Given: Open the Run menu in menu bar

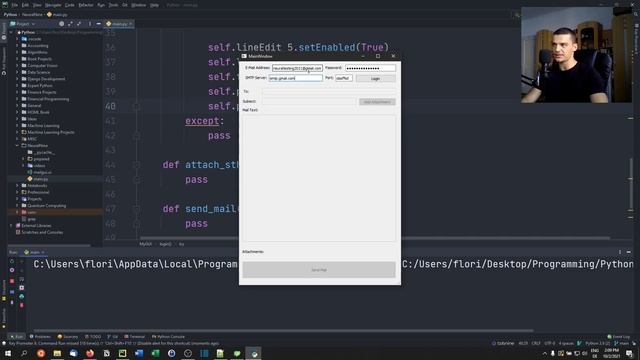Looking at the screenshot, I should (x=101, y=5).
